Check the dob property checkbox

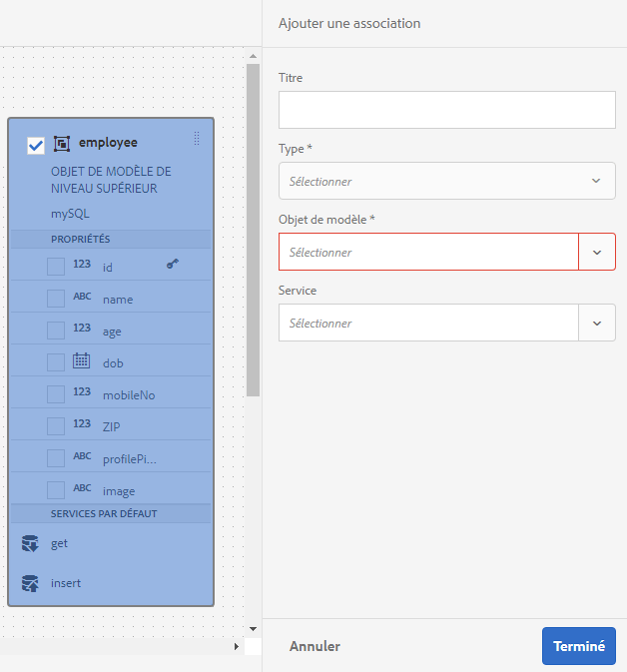(56, 362)
